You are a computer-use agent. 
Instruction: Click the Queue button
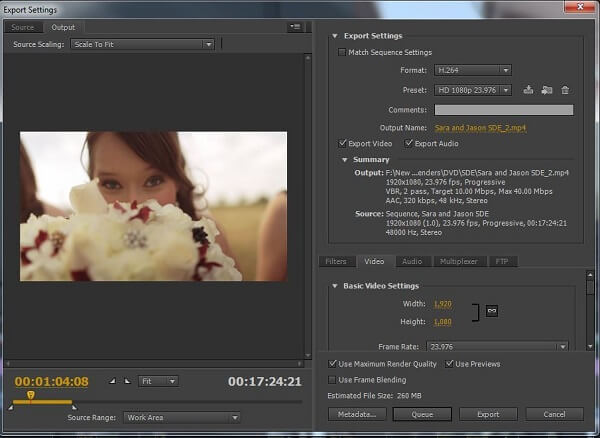(x=422, y=413)
